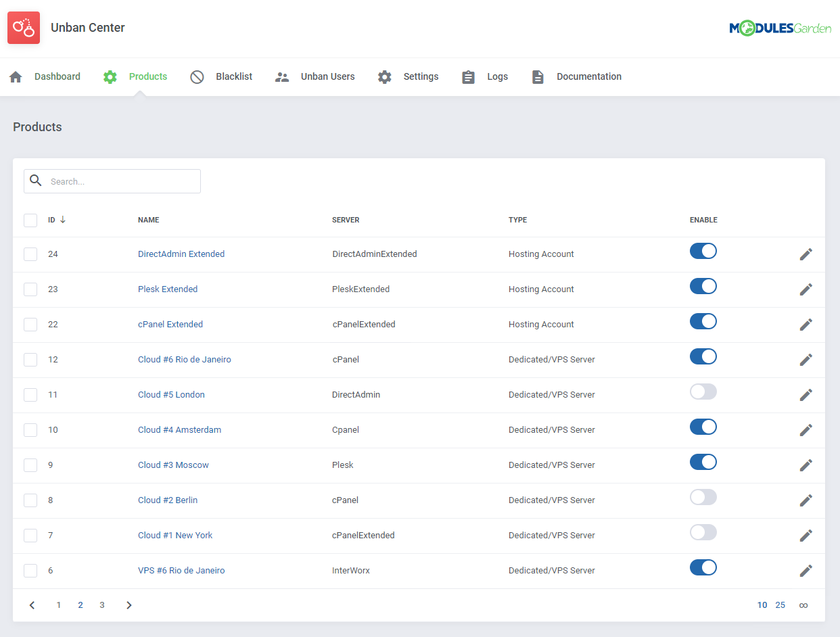This screenshot has height=637, width=840.
Task: Open Blacklist via the prohibition icon
Action: [x=197, y=76]
